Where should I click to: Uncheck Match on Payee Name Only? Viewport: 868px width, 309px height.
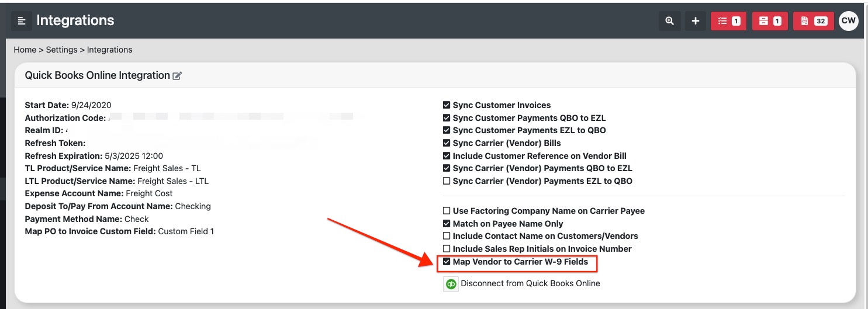point(447,224)
